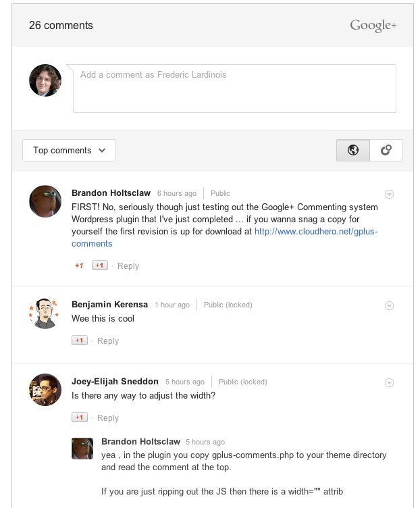Expand options menu on Benjamin Kerensa's comment
The image size is (420, 508).
click(x=389, y=306)
